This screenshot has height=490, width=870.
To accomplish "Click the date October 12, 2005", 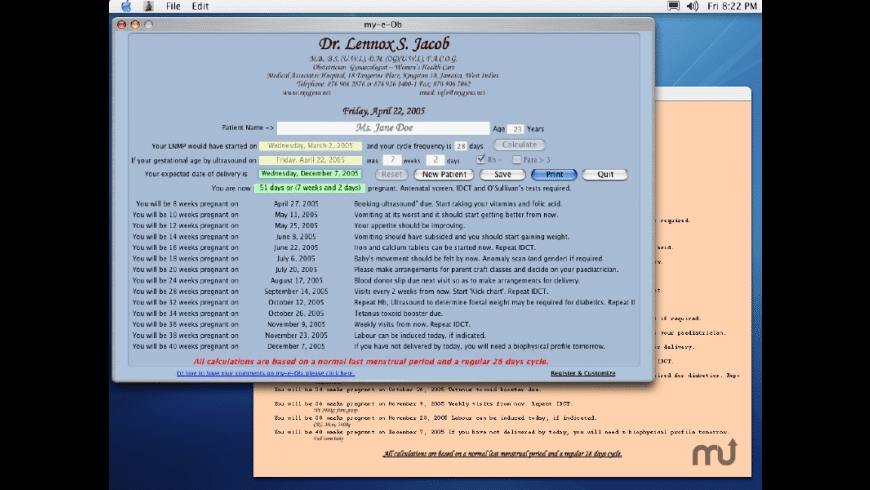I will point(296,302).
